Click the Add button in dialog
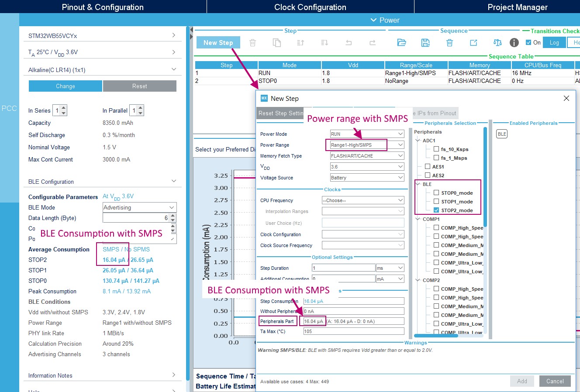 tap(522, 381)
